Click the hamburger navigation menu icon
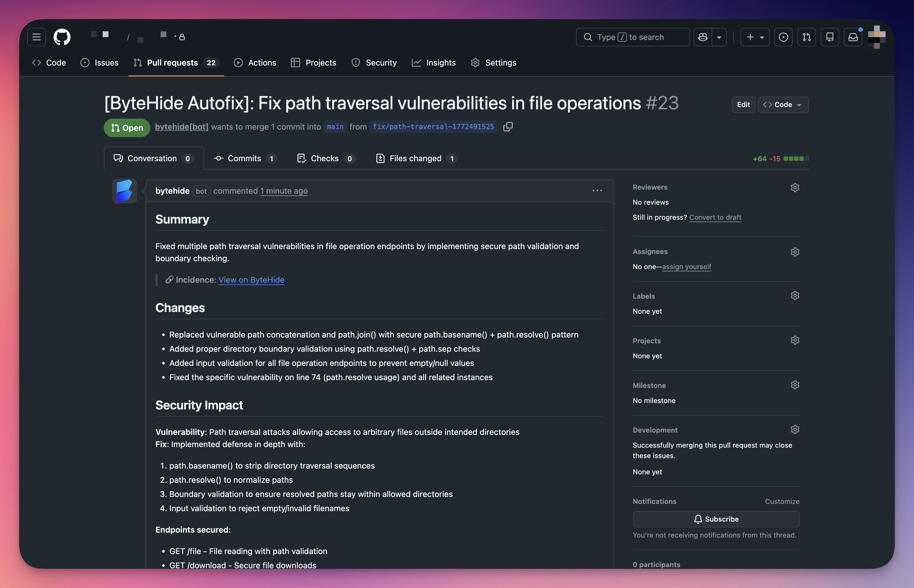This screenshot has width=914, height=588. point(36,37)
